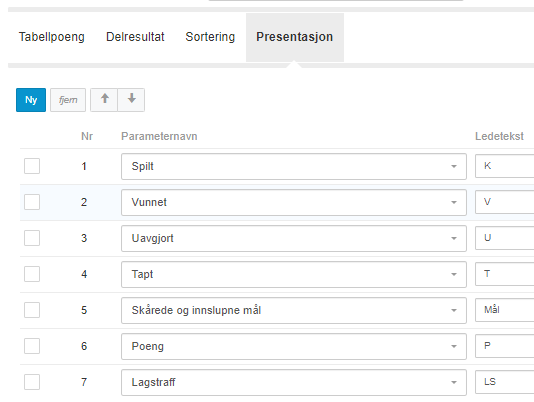Open the Sortering tab

pyautogui.click(x=210, y=37)
